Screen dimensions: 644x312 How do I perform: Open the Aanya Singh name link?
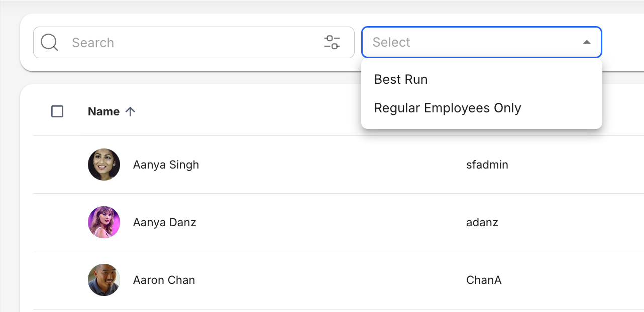[166, 165]
